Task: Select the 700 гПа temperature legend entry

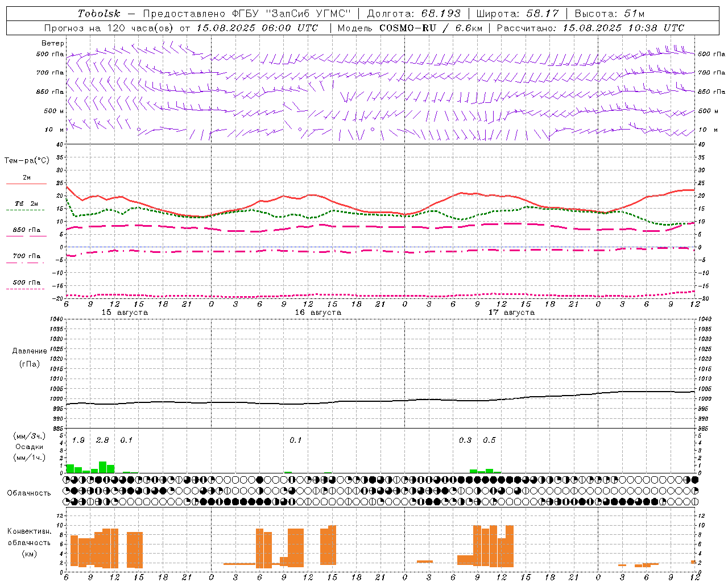Action: coord(27,256)
